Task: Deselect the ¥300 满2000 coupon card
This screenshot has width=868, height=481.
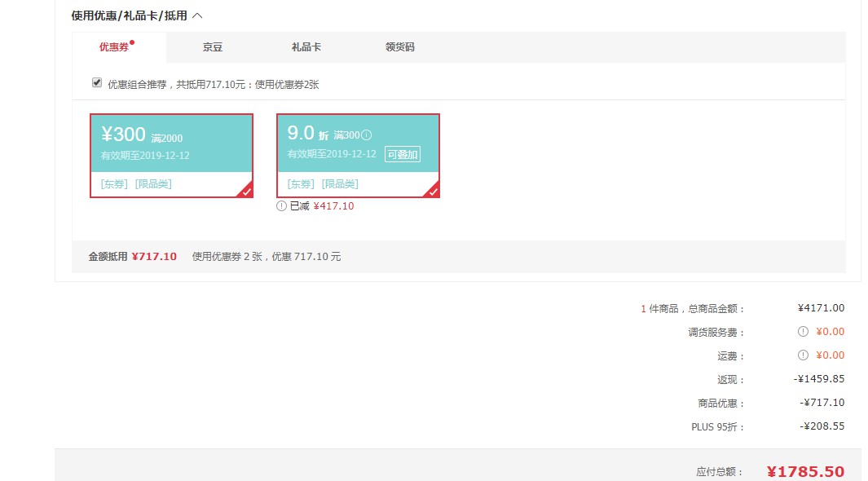Action: 172,156
